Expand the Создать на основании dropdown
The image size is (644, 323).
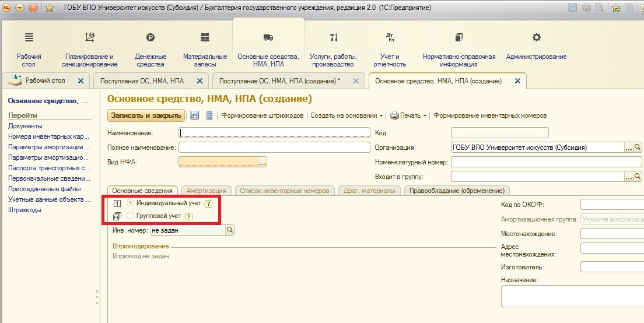(346, 115)
